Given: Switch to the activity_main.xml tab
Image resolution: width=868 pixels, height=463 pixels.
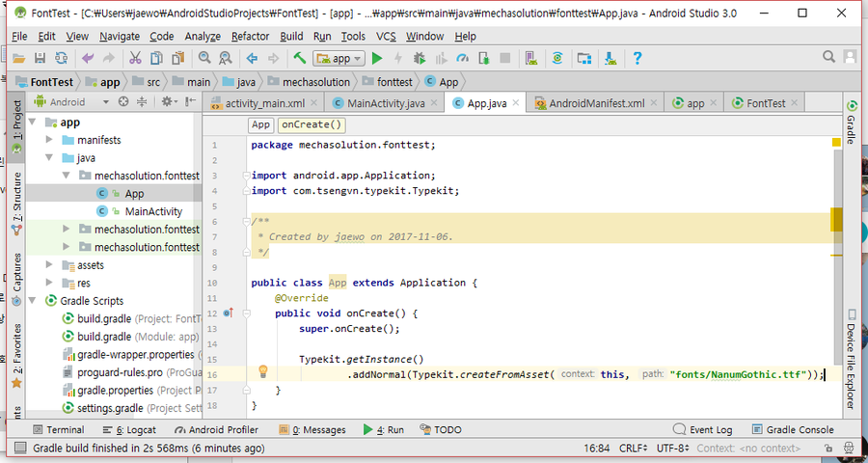Looking at the screenshot, I should (264, 103).
